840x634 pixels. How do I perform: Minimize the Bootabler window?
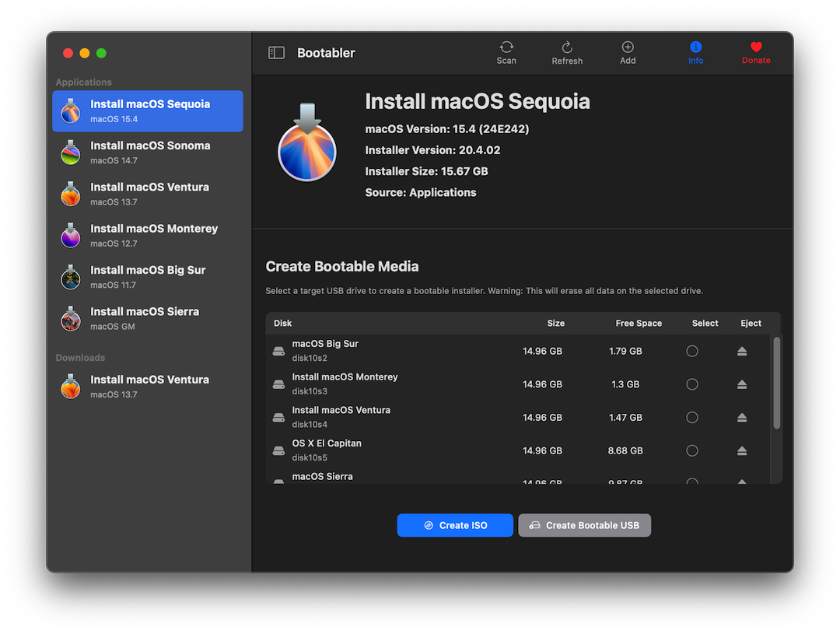(x=85, y=53)
